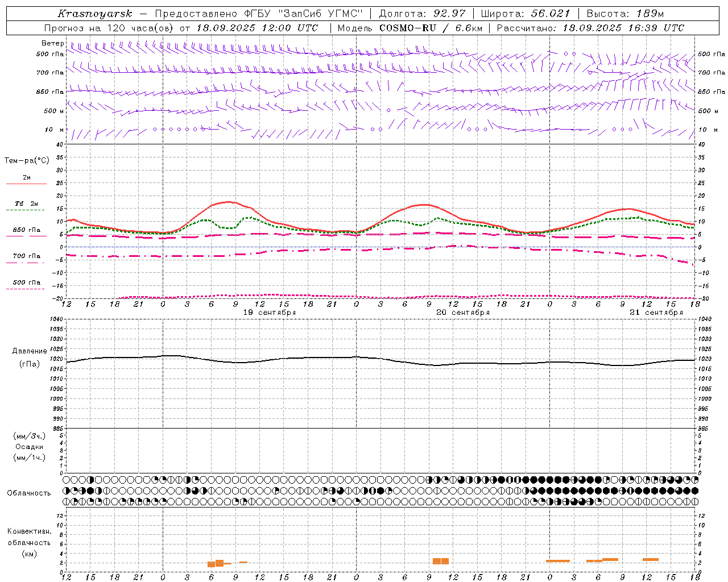Click the 'Высота: 189м' elevation value
The width and height of the screenshot is (728, 582).
[x=625, y=14]
